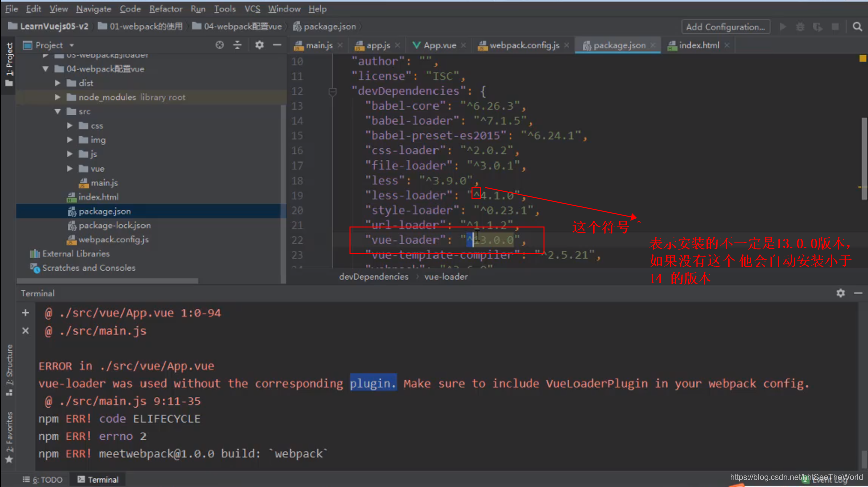Screen dimensions: 868x487
Task: Click devDependencies editor breadcrumb
Action: pyautogui.click(x=373, y=277)
